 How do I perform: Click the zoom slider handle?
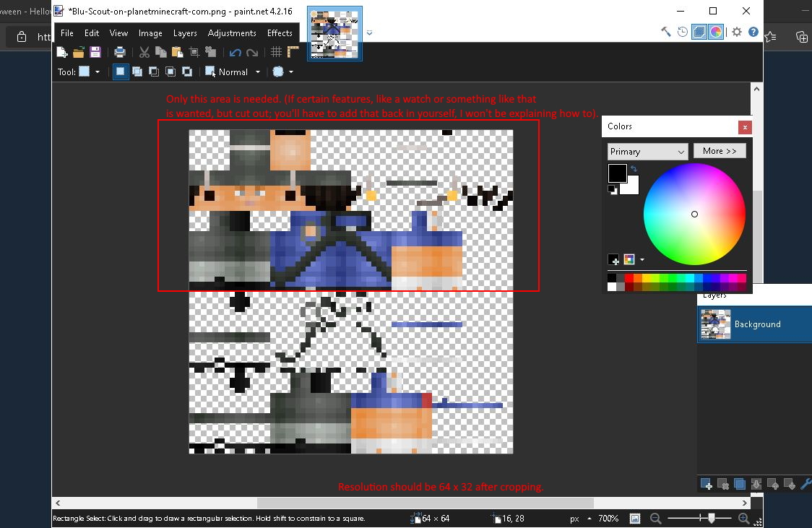(712, 518)
